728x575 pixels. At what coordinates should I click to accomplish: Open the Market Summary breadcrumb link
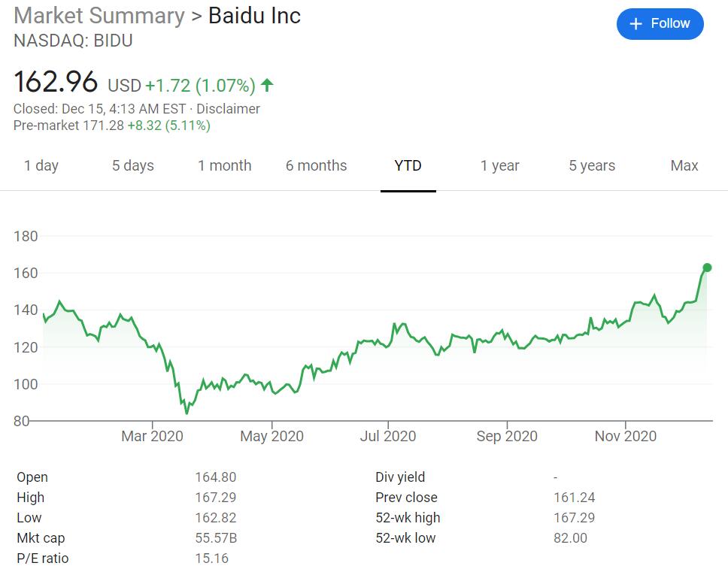point(99,16)
